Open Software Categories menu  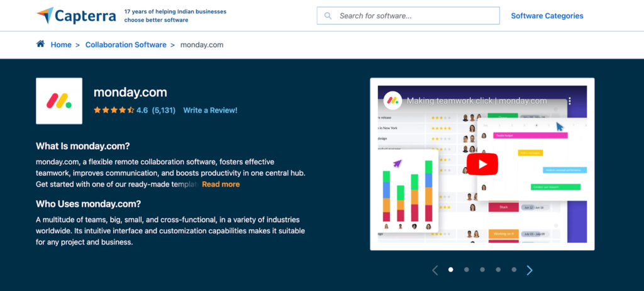coord(547,16)
